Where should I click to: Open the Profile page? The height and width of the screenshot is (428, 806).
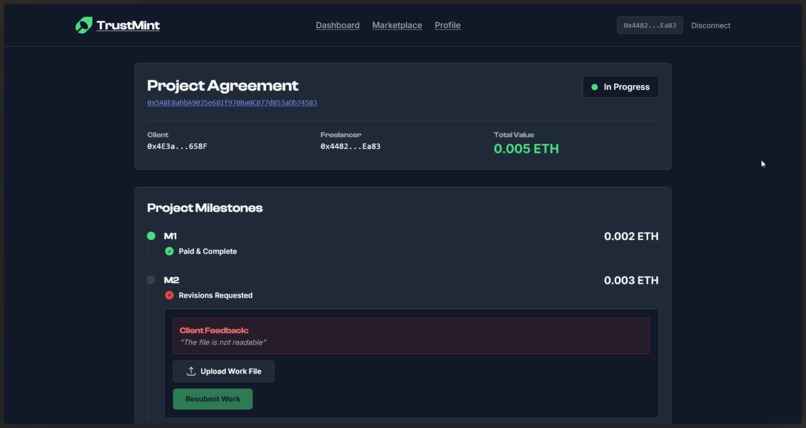448,25
